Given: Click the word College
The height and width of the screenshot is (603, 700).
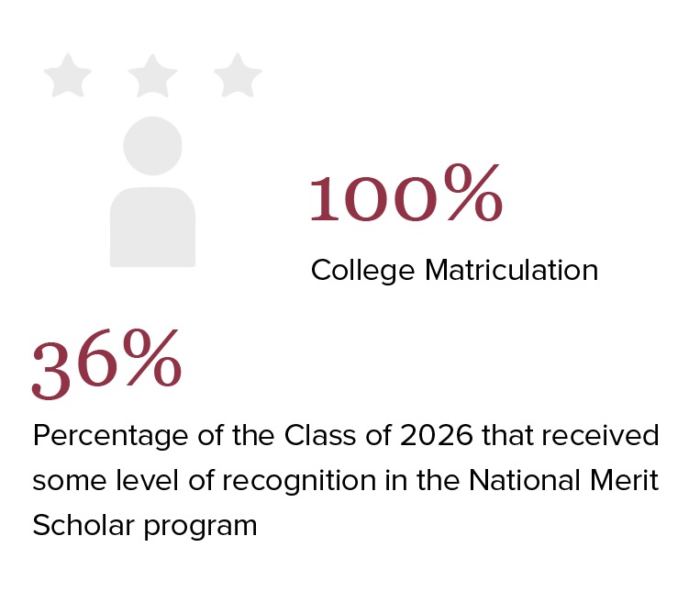Looking at the screenshot, I should [x=363, y=271].
